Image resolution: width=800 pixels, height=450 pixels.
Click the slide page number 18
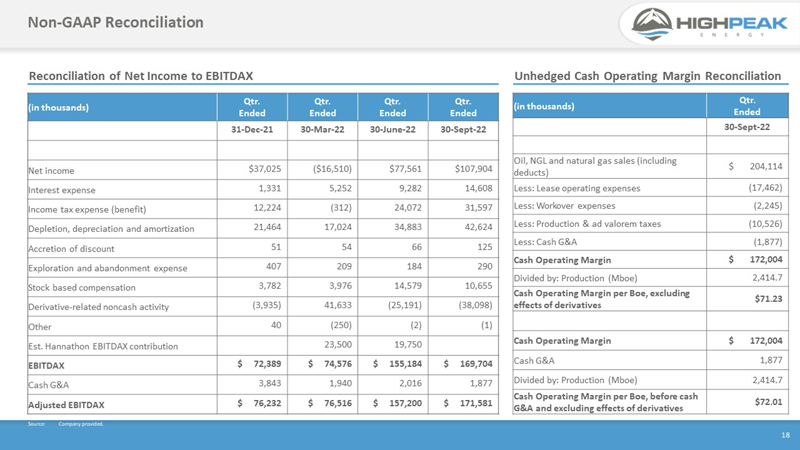tap(785, 435)
